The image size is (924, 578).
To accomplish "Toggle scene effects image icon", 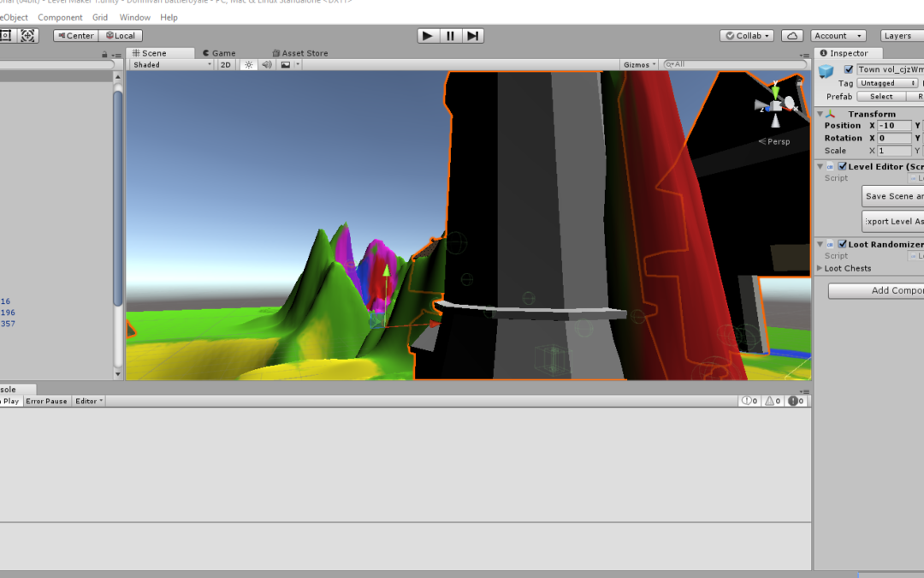I will click(286, 65).
